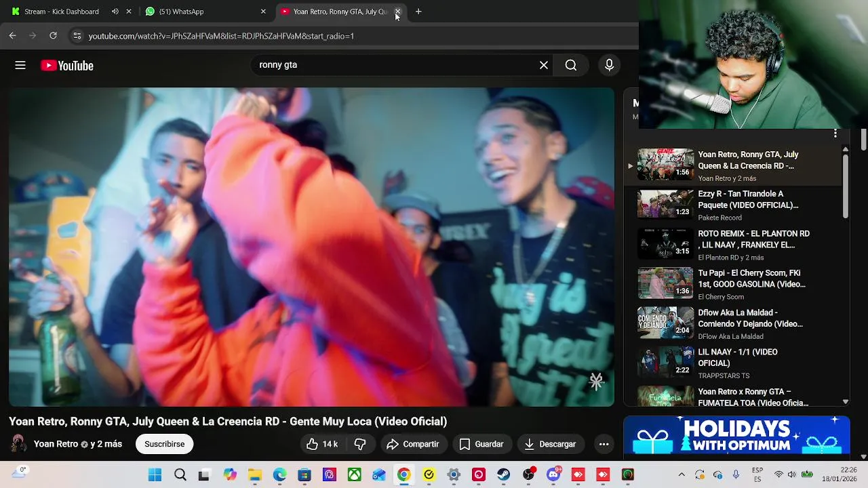Open playlist options three-dot menu

(835, 134)
